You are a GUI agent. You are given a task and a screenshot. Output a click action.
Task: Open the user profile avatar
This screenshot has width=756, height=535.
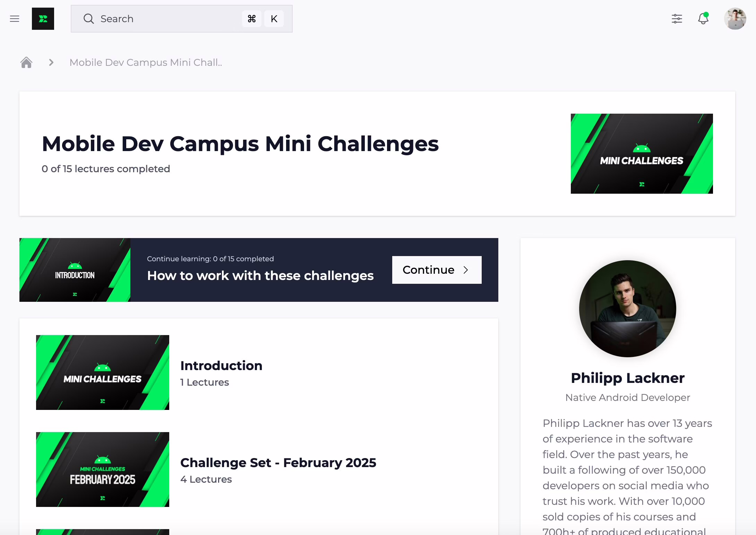(x=735, y=19)
